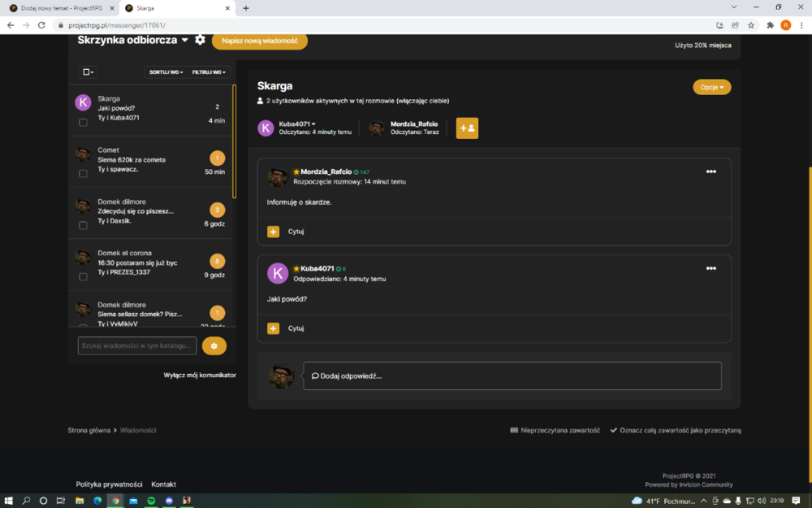Click Mordzia_Rafcio avatar in participants list
The width and height of the screenshot is (812, 508).
click(x=377, y=128)
